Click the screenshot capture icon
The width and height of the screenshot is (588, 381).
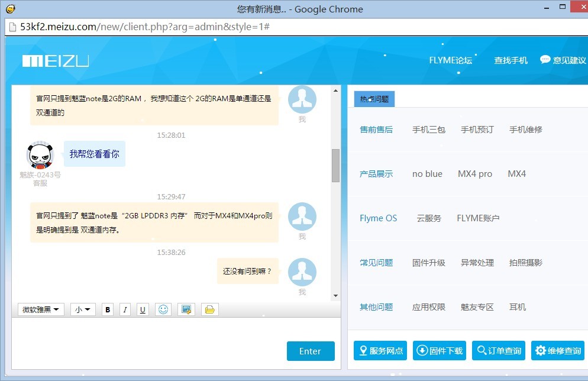click(186, 310)
